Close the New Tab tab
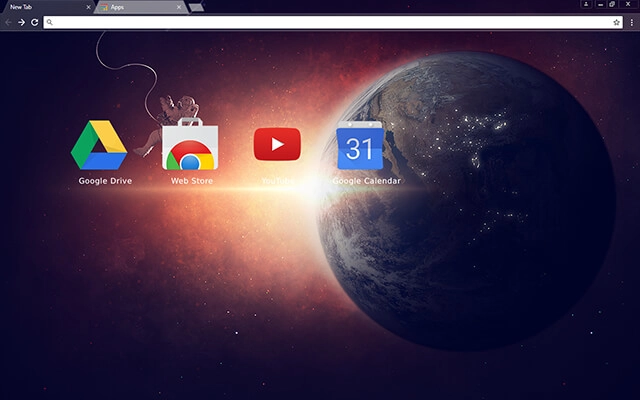Screen dimensions: 640x400 click(x=88, y=7)
